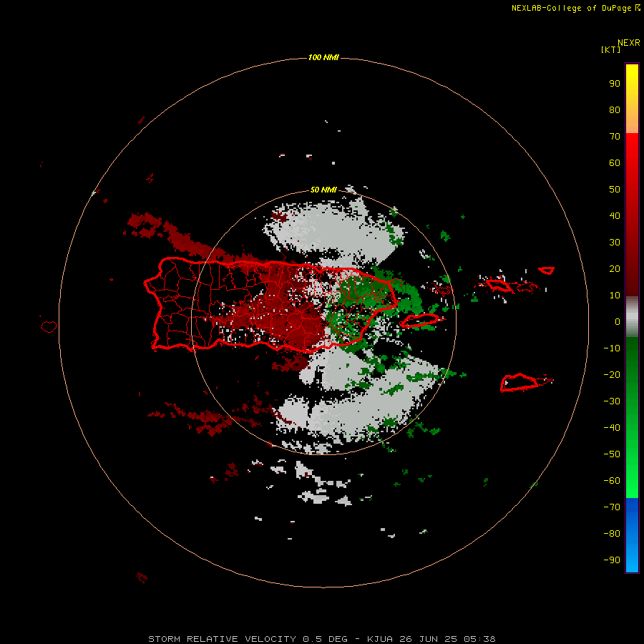Click the blue bottom segment of the color bar
This screenshot has height=644, width=644.
pyautogui.click(x=632, y=535)
